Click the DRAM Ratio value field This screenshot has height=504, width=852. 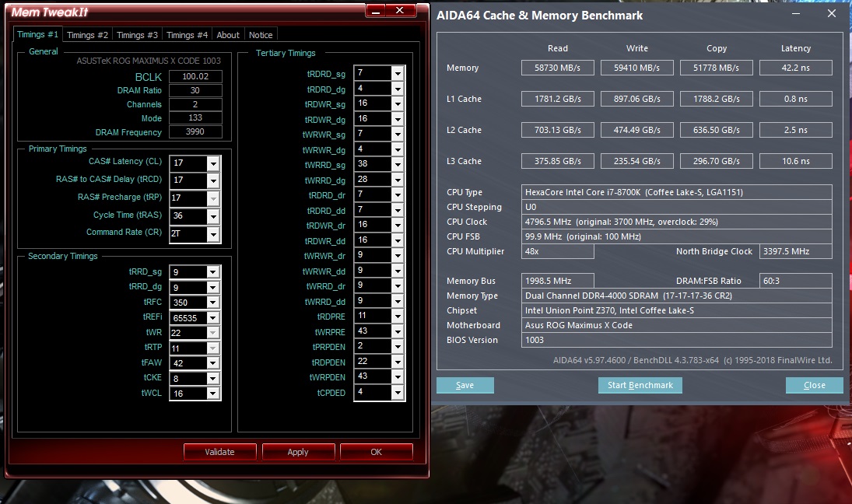(195, 91)
